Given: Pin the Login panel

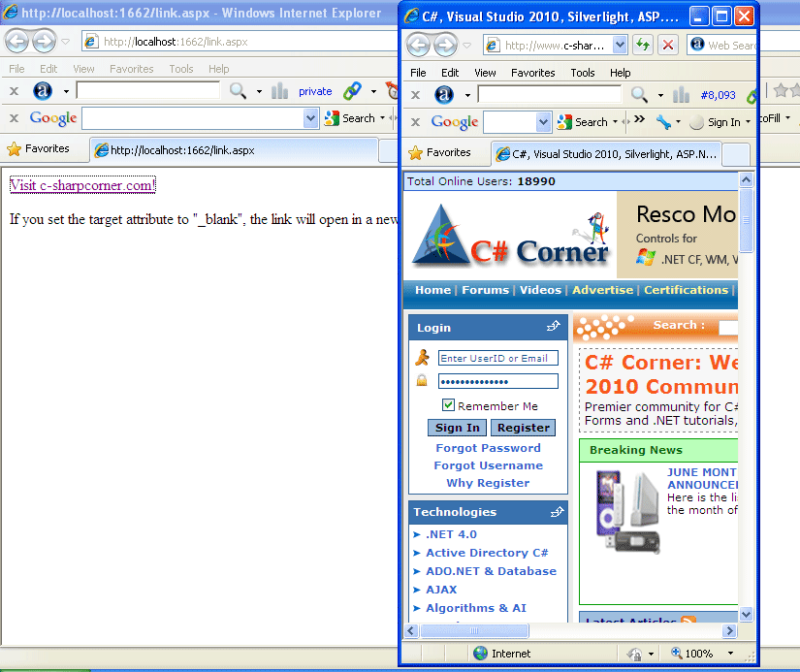Looking at the screenshot, I should point(554,326).
